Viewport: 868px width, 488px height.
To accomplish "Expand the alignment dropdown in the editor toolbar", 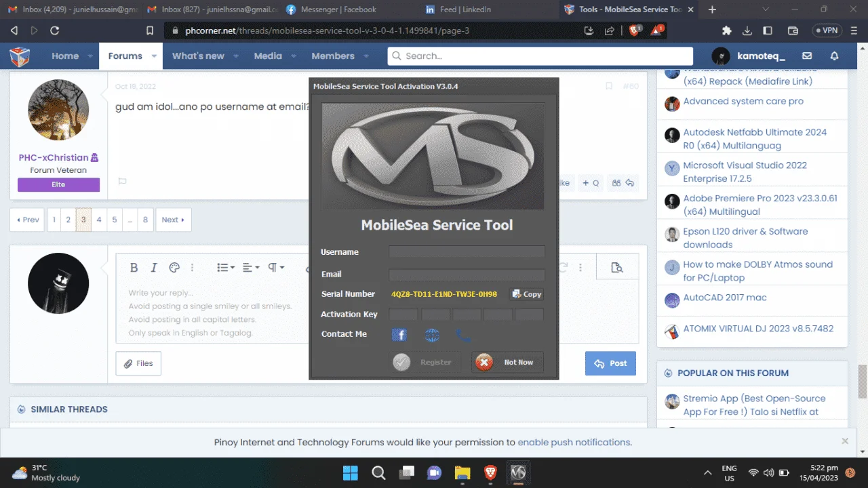I will 251,268.
